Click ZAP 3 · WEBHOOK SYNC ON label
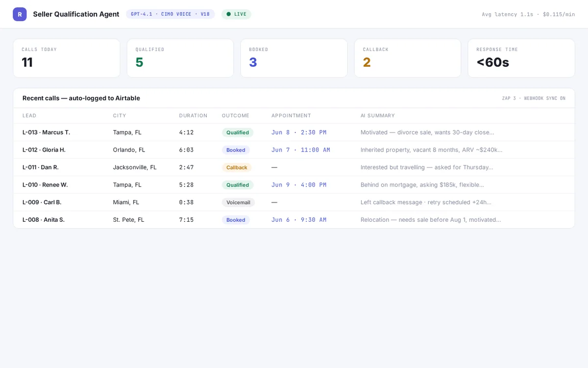The height and width of the screenshot is (368, 588). pos(534,98)
